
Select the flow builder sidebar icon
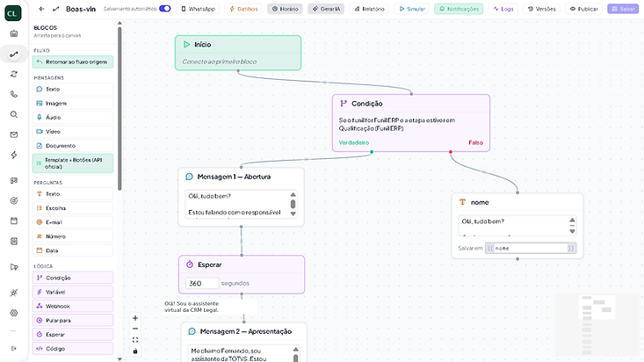(x=14, y=54)
